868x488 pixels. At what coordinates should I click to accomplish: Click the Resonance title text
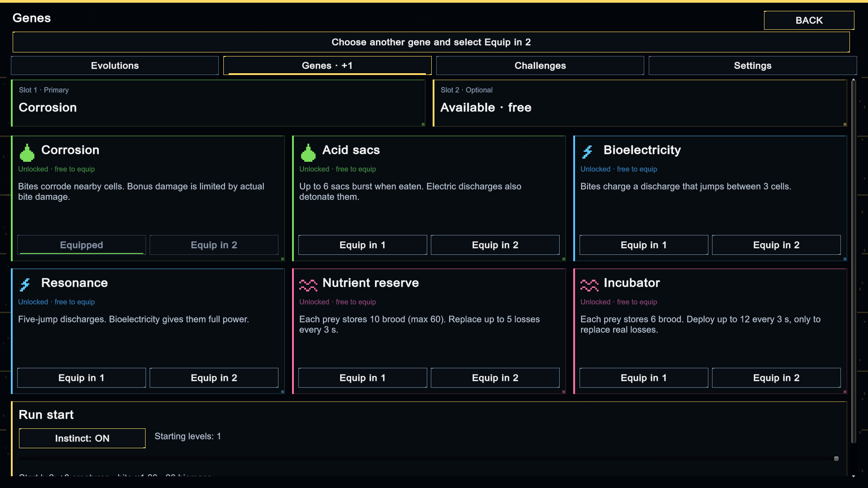coord(75,283)
